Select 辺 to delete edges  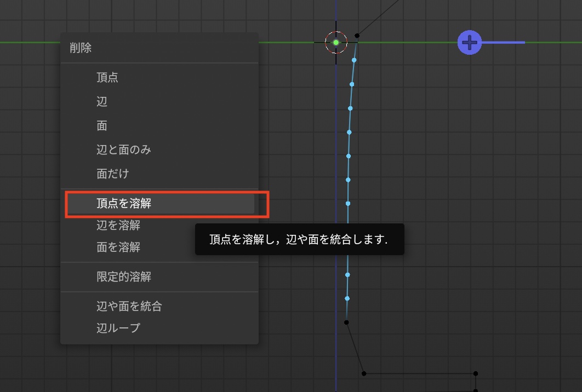pos(102,102)
